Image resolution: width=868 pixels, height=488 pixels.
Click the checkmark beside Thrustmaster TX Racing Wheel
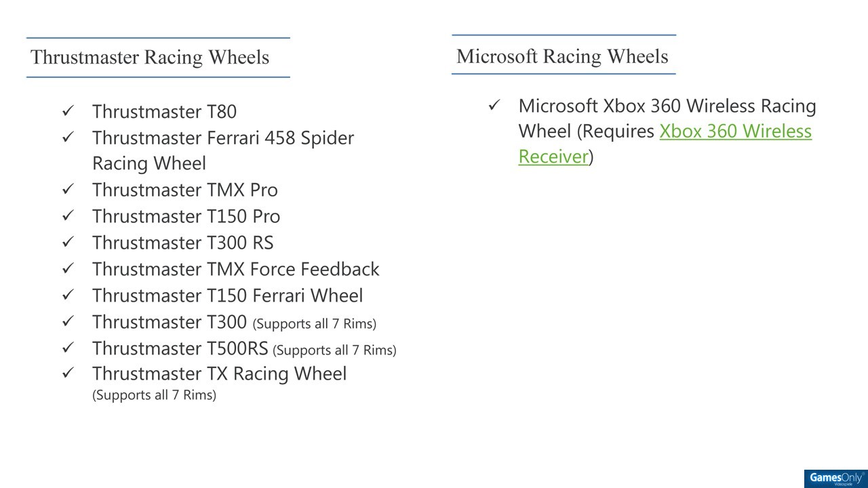coord(68,373)
